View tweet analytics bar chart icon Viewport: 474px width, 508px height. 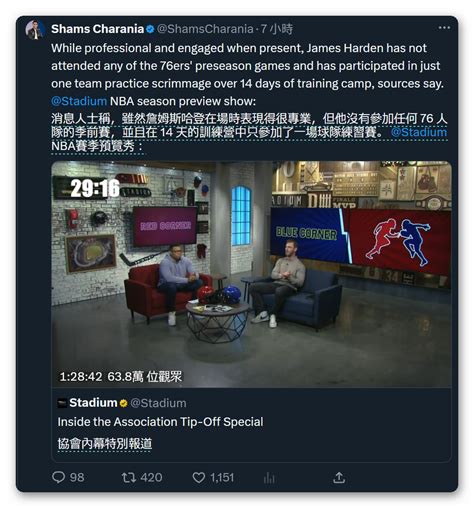[269, 478]
